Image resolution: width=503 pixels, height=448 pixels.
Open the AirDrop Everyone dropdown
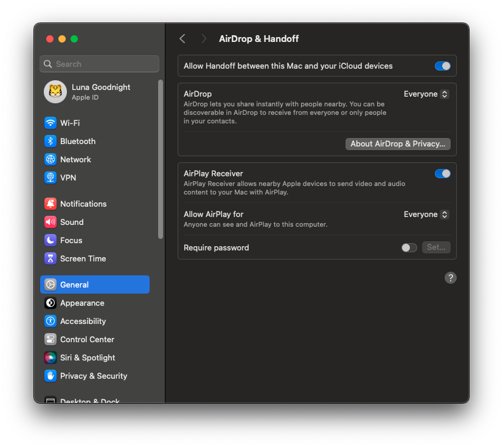[x=426, y=94]
